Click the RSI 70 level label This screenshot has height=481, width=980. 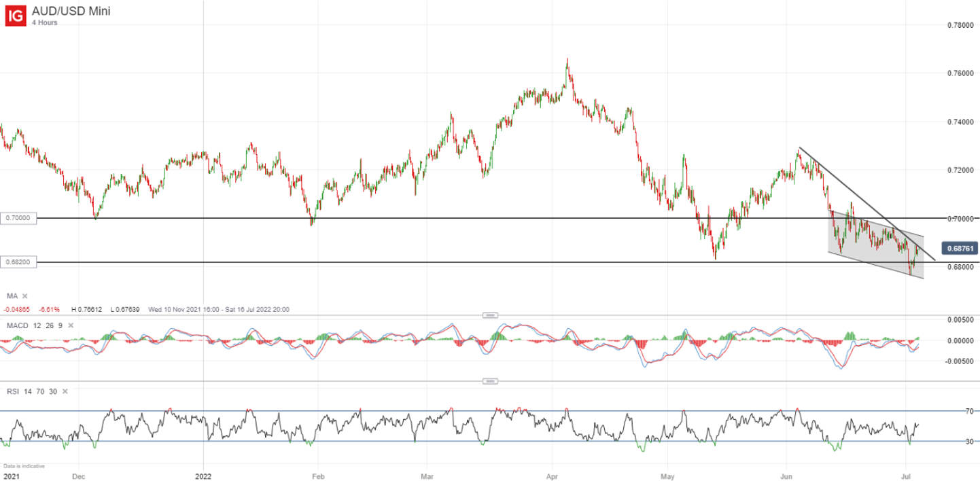point(970,411)
